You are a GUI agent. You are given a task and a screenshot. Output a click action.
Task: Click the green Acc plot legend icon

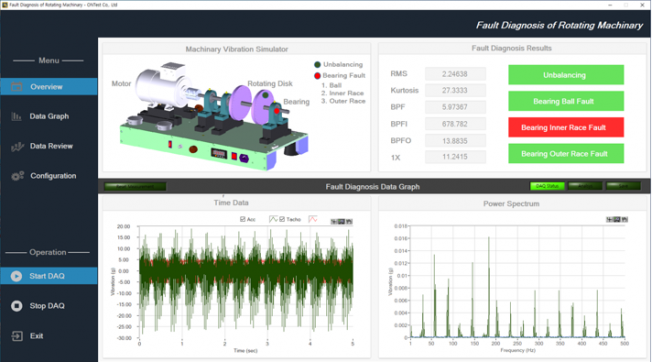(273, 219)
